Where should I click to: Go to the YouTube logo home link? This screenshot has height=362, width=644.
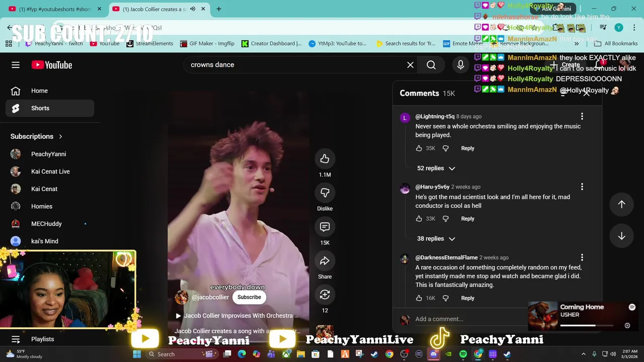pos(52,65)
